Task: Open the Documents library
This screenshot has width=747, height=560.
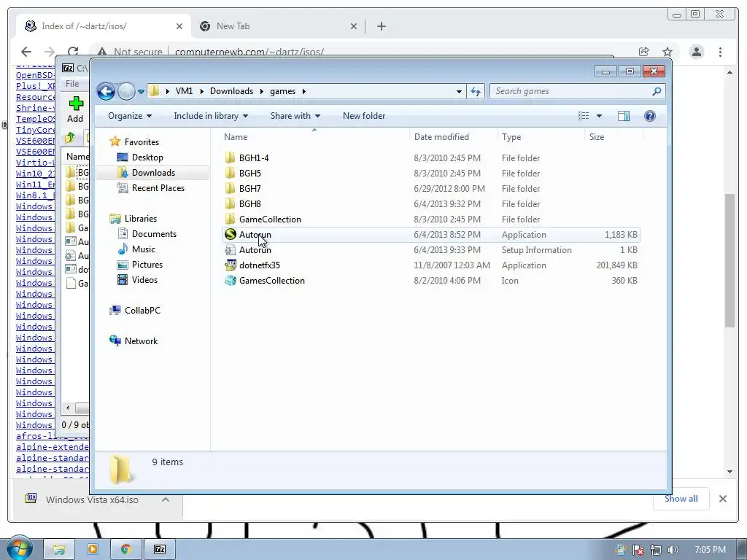Action: point(154,234)
